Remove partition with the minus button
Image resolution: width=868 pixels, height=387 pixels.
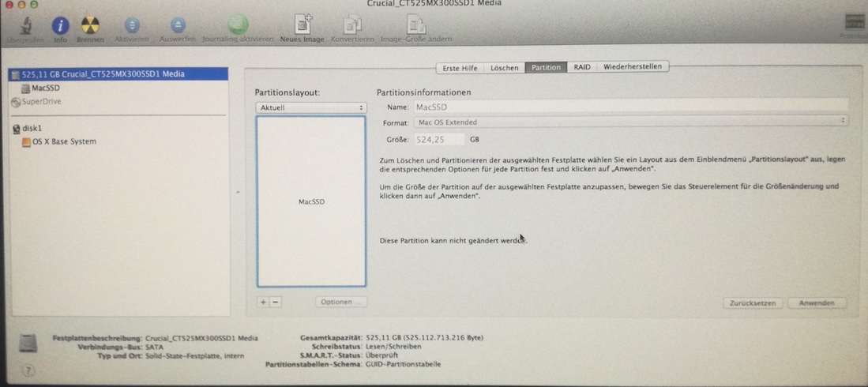(275, 302)
